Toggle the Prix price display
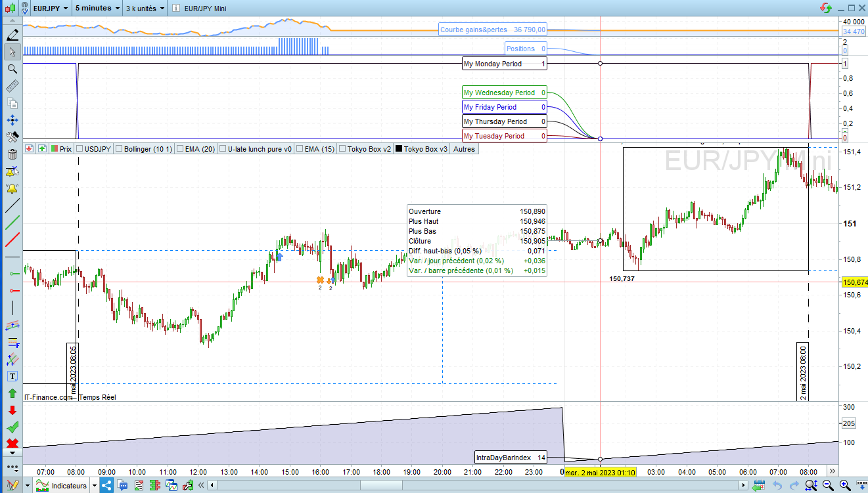 click(55, 149)
